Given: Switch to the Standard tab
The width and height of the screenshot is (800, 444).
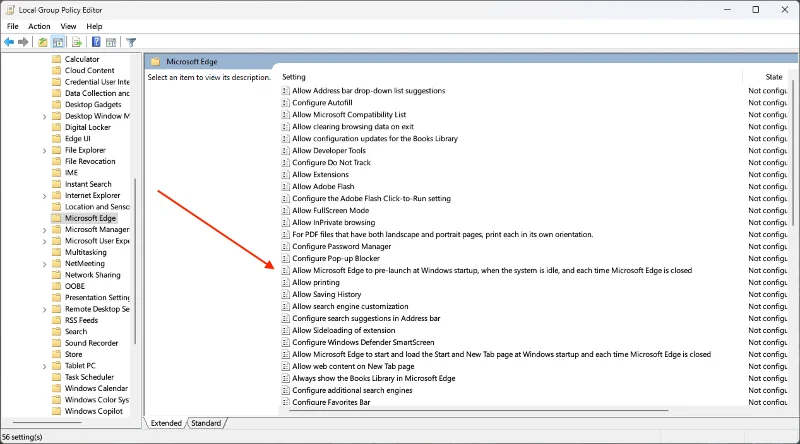Looking at the screenshot, I should (x=206, y=423).
